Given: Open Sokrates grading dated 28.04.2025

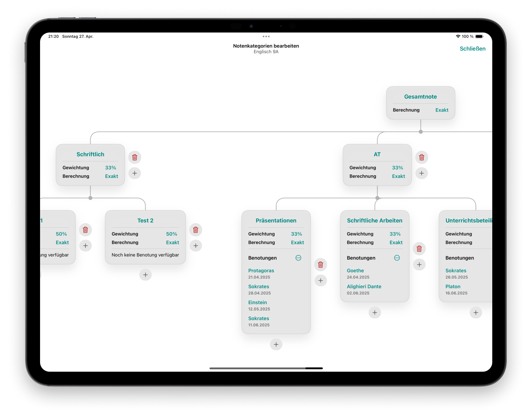Looking at the screenshot, I should tap(259, 290).
